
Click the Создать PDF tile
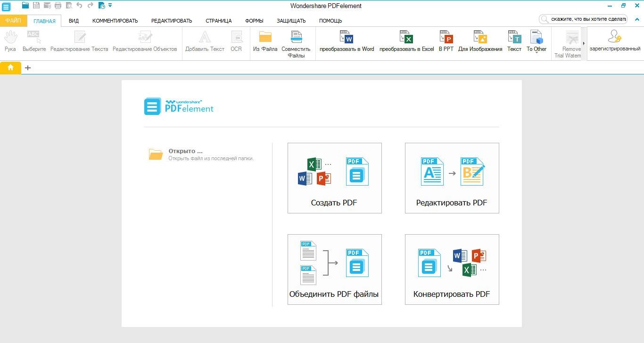pos(335,178)
